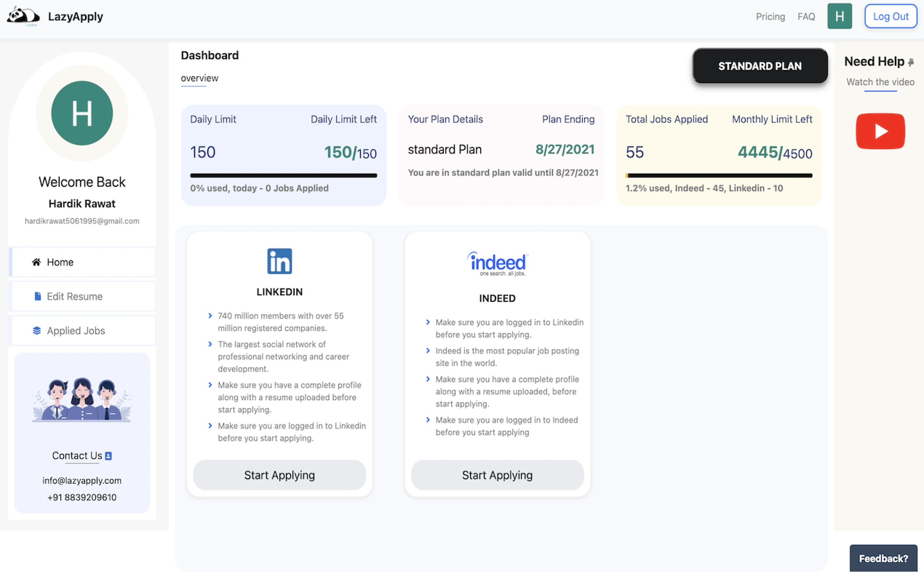
Task: Click the 4445/4500 monthly limit value
Action: click(x=775, y=152)
